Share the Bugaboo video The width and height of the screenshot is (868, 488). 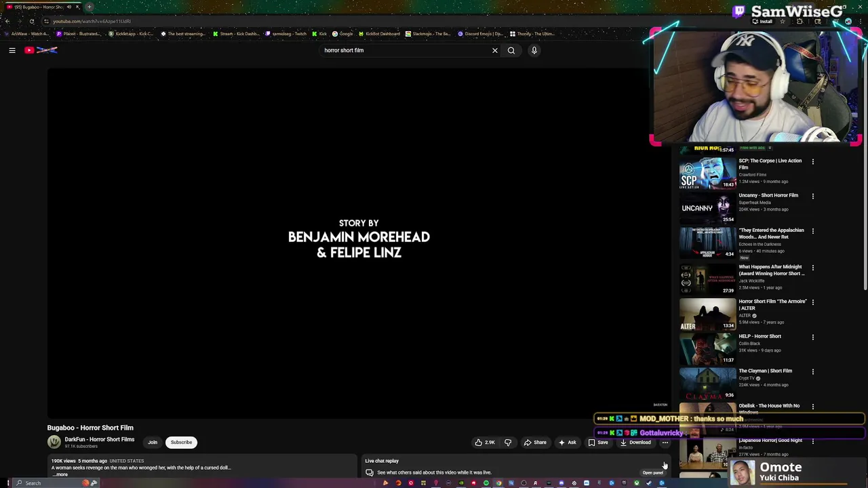pyautogui.click(x=535, y=443)
